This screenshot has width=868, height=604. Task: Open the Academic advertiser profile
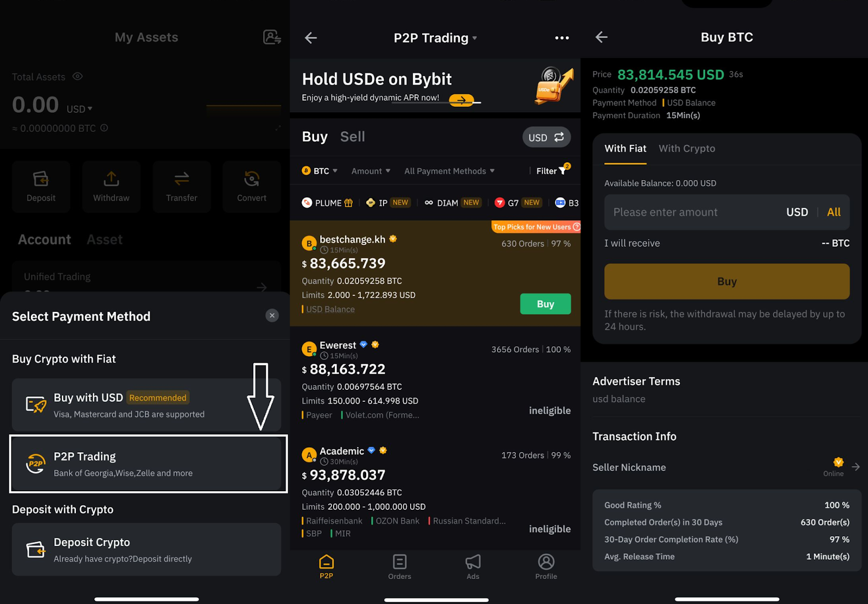click(342, 451)
